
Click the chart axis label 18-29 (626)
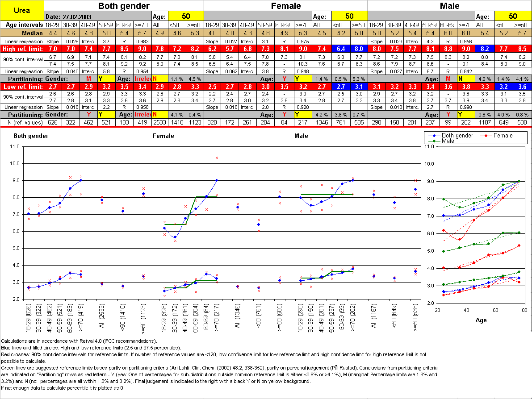click(29, 317)
